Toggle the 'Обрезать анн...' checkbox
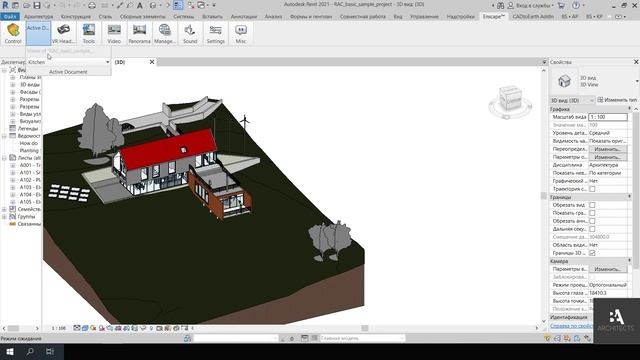640x360 pixels. 592,221
